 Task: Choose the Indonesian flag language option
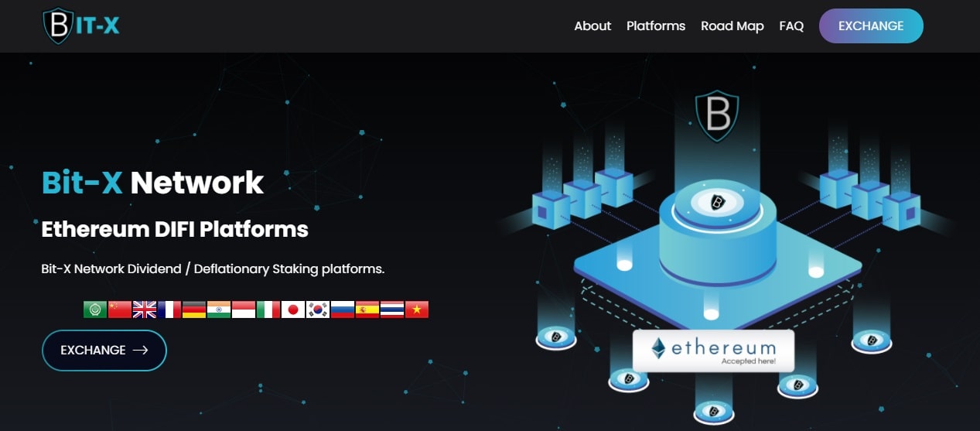244,310
